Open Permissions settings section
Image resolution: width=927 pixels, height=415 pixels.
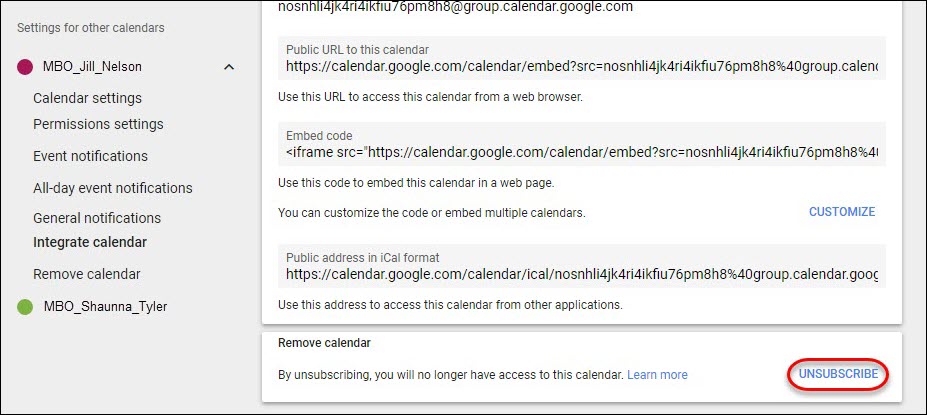pos(98,124)
